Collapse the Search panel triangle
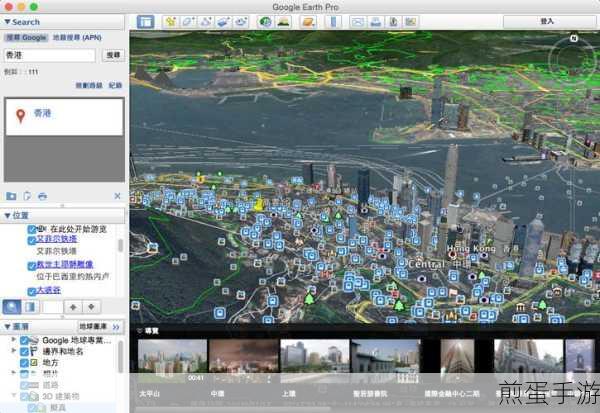The image size is (600, 413). click(x=7, y=22)
